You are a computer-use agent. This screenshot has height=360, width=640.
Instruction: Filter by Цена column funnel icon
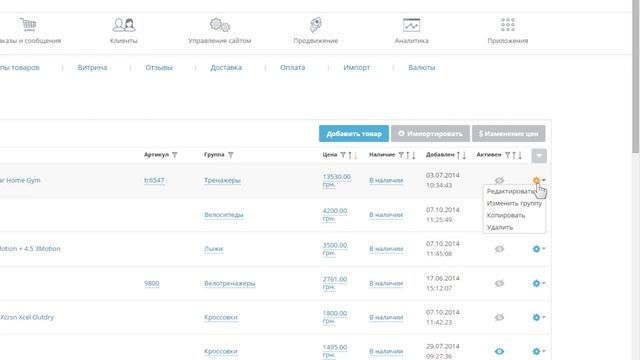pos(343,155)
